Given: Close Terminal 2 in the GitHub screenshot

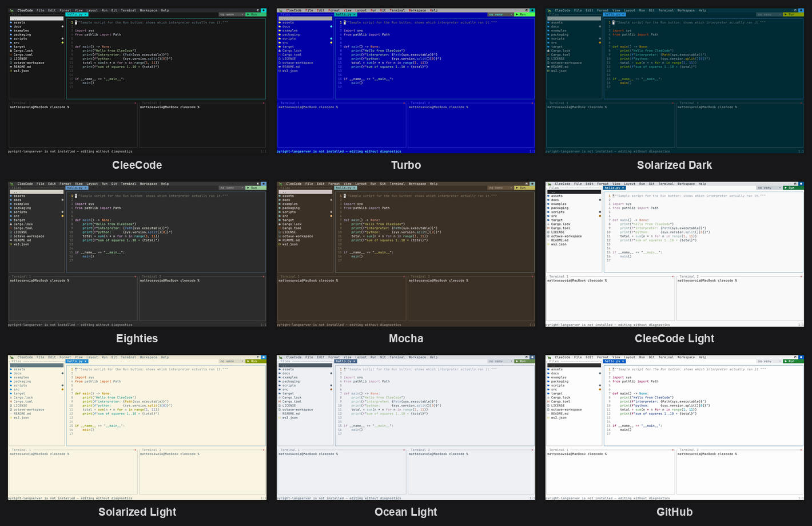Looking at the screenshot, I should pyautogui.click(x=801, y=450).
